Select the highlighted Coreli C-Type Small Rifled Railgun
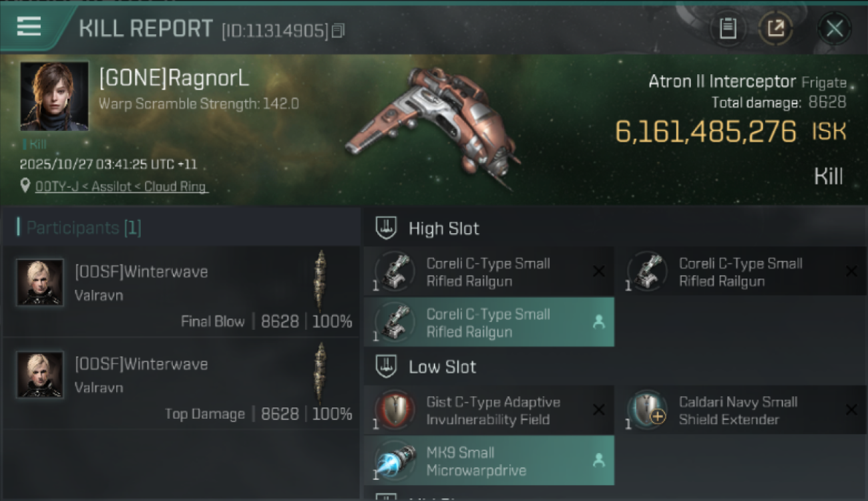The width and height of the screenshot is (868, 501). click(x=489, y=323)
